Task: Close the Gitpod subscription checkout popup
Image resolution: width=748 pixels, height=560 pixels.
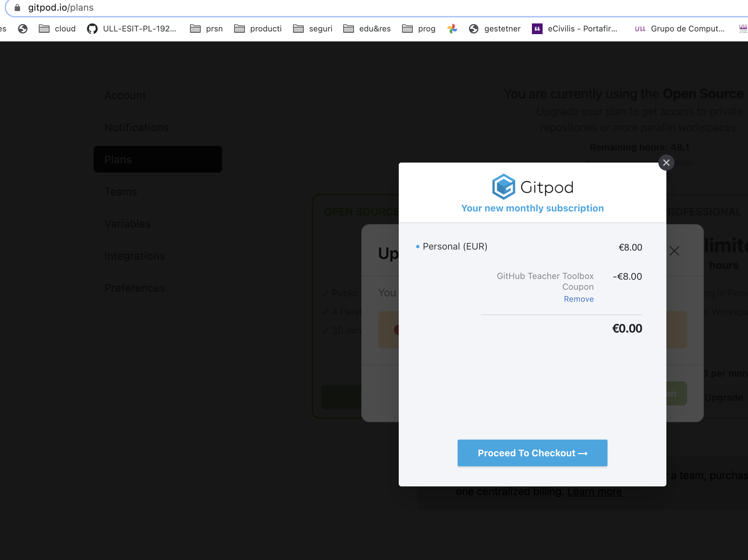Action: click(x=666, y=163)
